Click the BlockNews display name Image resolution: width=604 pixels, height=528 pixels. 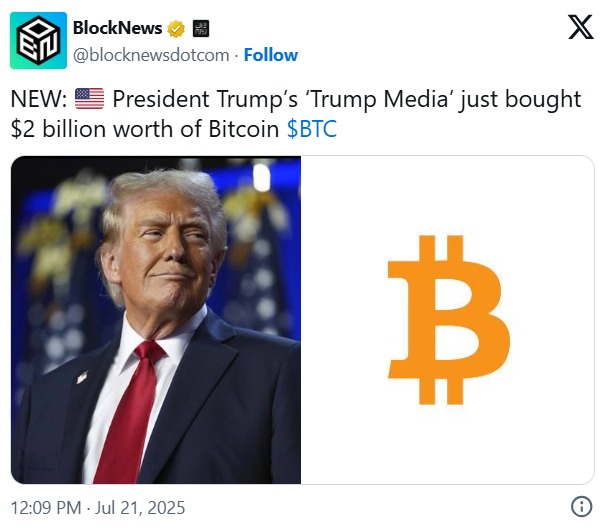pyautogui.click(x=117, y=28)
